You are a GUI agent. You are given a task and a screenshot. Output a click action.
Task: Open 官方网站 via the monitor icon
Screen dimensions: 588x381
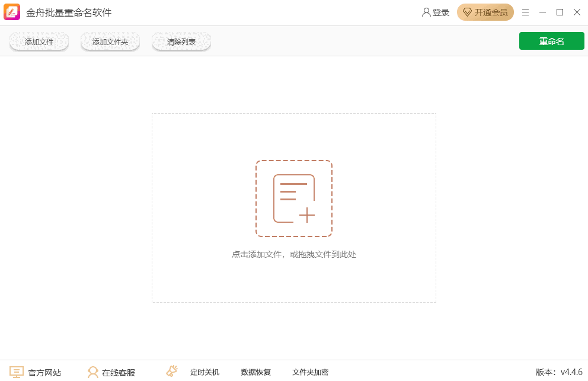click(x=17, y=372)
